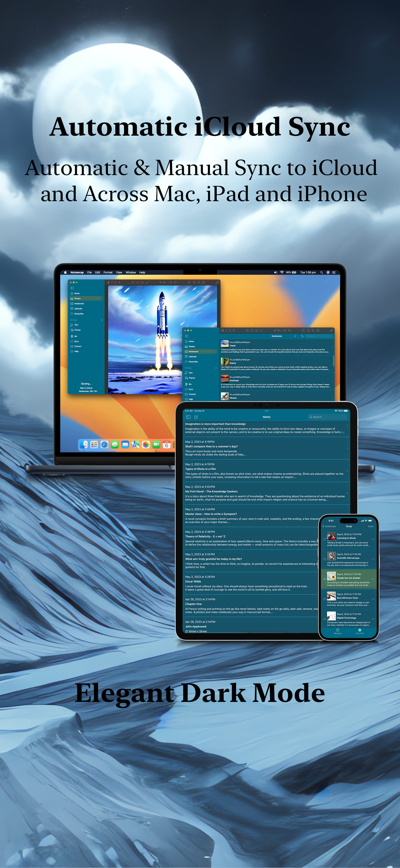Image resolution: width=400 pixels, height=868 pixels.
Task: Toggle sidebar icon on iPad Notes screen
Action: pyautogui.click(x=188, y=417)
